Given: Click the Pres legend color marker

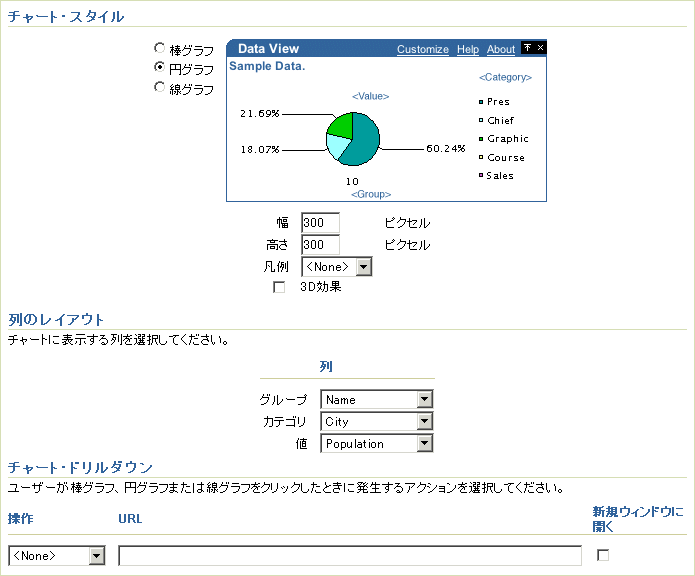Looking at the screenshot, I should click(481, 102).
